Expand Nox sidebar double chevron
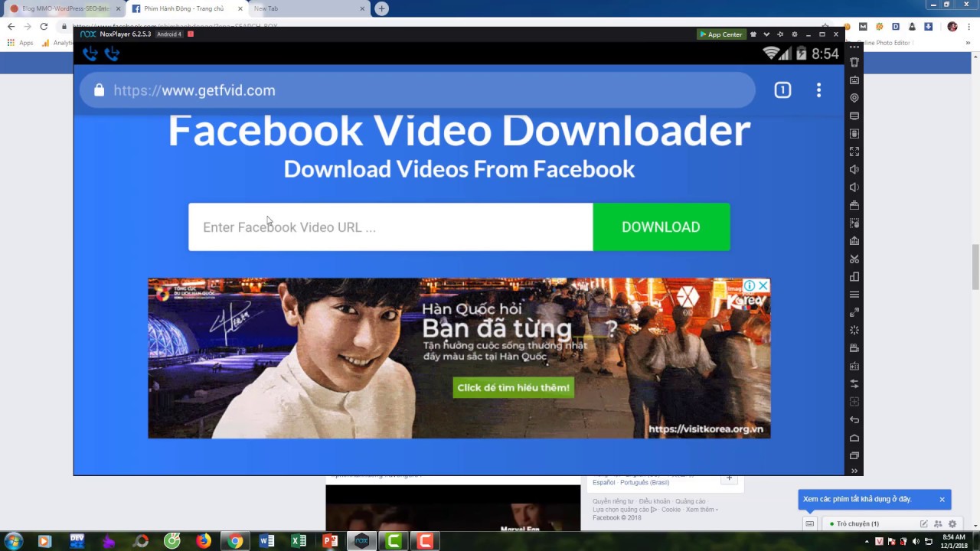This screenshot has width=980, height=551. pyautogui.click(x=854, y=471)
